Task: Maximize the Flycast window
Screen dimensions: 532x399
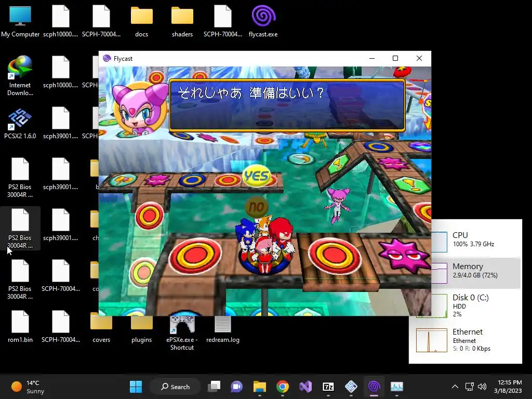Action: tap(395, 58)
